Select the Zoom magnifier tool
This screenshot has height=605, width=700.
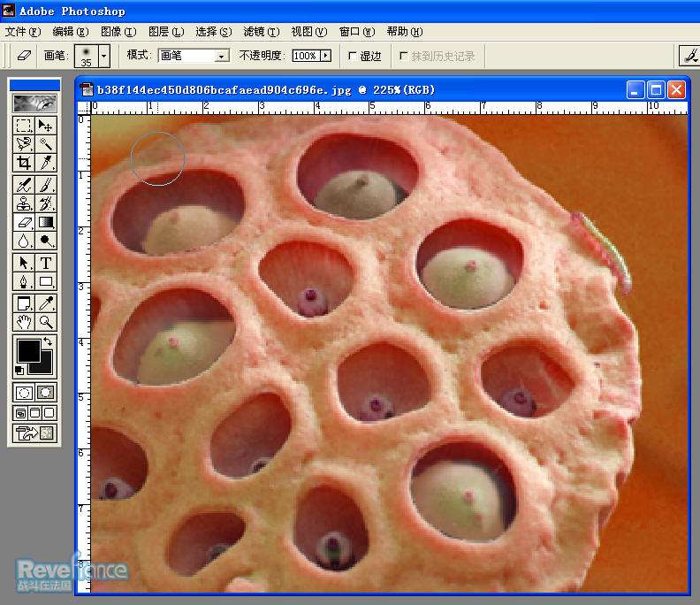(46, 322)
